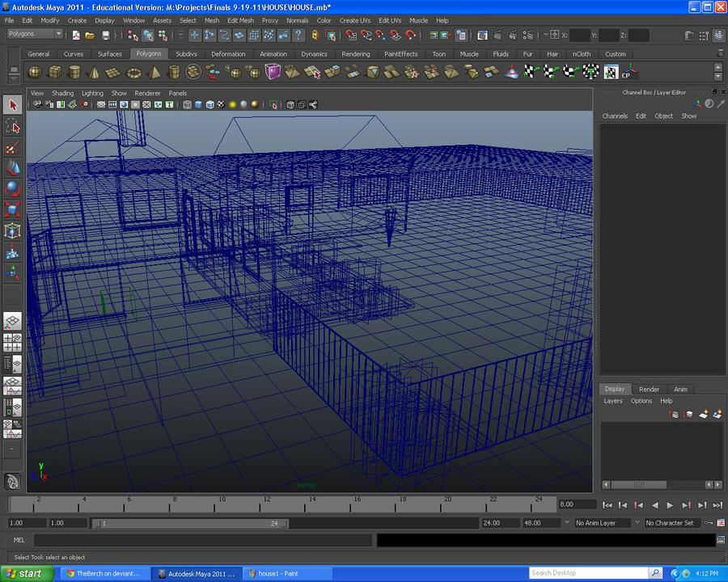Toggle smooth shade all in viewport

[x=198, y=105]
